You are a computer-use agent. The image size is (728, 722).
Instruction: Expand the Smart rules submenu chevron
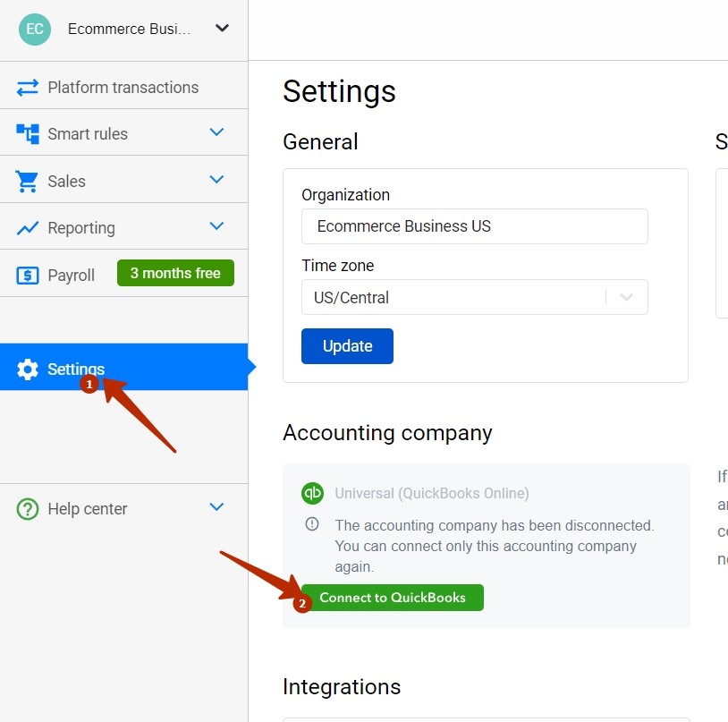[x=216, y=132]
